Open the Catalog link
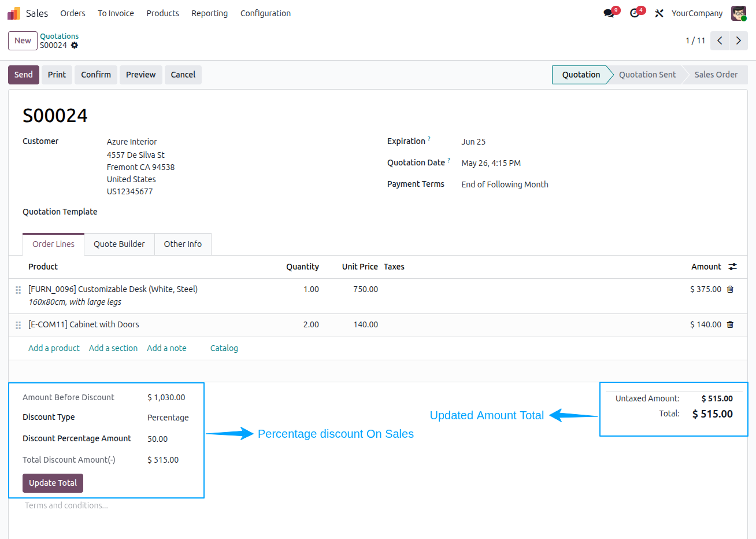Viewport: 756px width, 539px height. pos(224,348)
